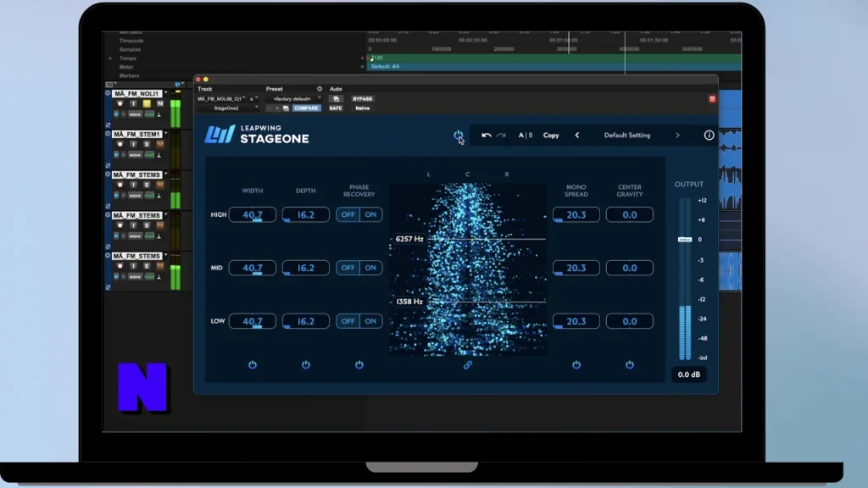Click the red plug-in target button
Screen dimensions: 868x488
tap(712, 99)
